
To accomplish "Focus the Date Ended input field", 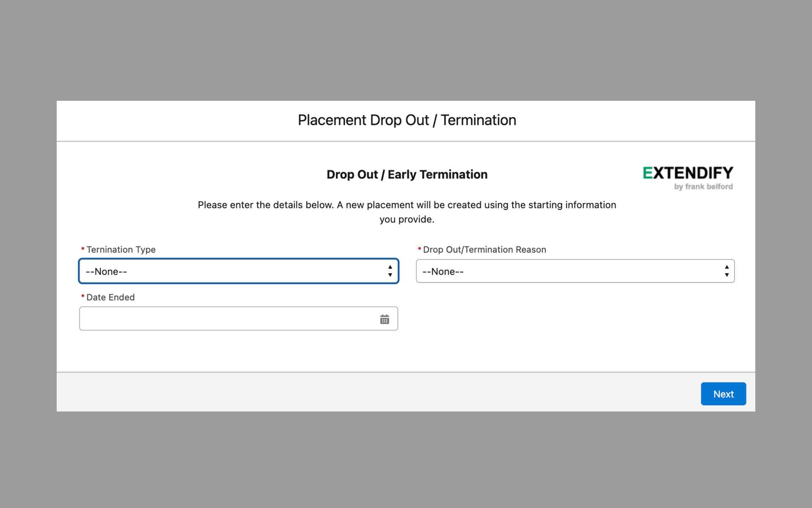I will point(228,319).
